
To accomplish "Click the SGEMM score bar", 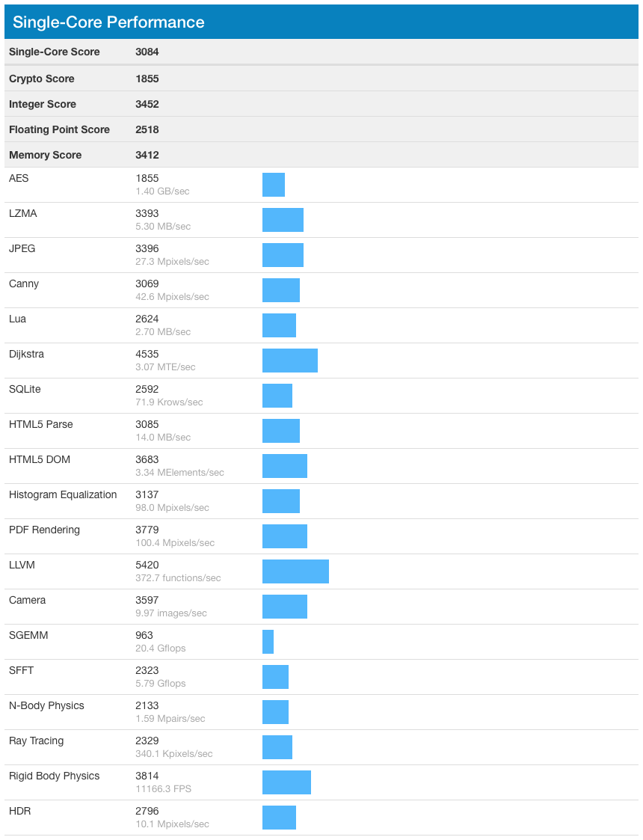I will 268,642.
